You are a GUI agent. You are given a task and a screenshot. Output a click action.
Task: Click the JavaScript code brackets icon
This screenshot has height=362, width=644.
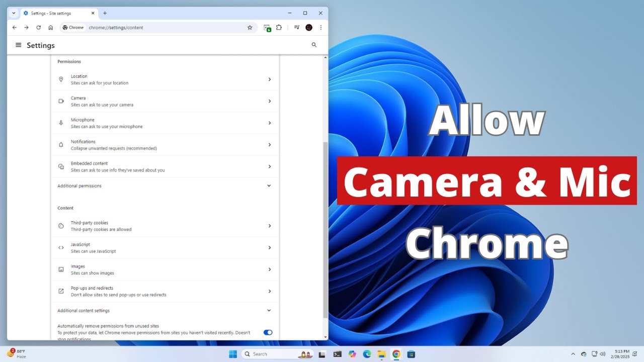click(61, 247)
